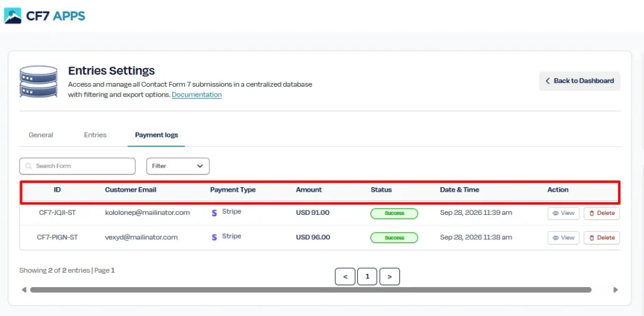Switch to the Entries tab

(96, 135)
